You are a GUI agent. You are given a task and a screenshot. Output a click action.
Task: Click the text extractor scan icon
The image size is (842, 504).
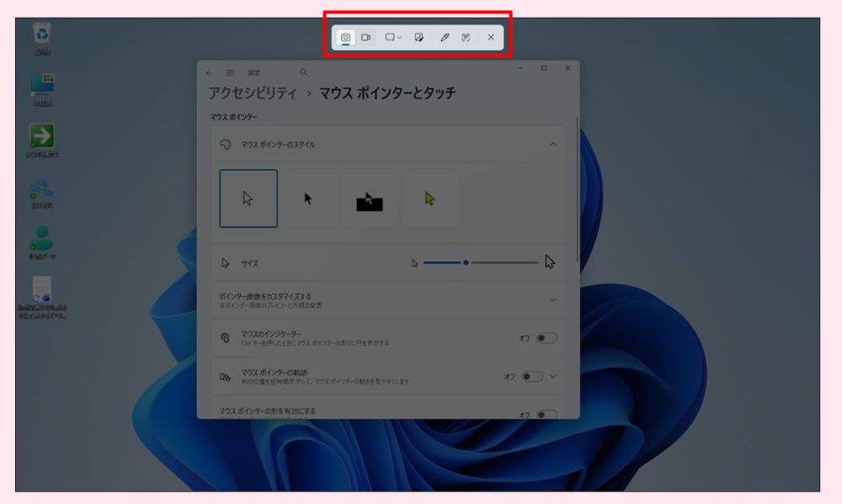466,38
